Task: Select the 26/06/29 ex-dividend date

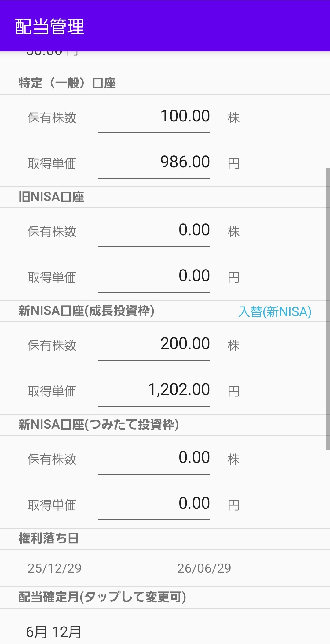Action: [204, 568]
